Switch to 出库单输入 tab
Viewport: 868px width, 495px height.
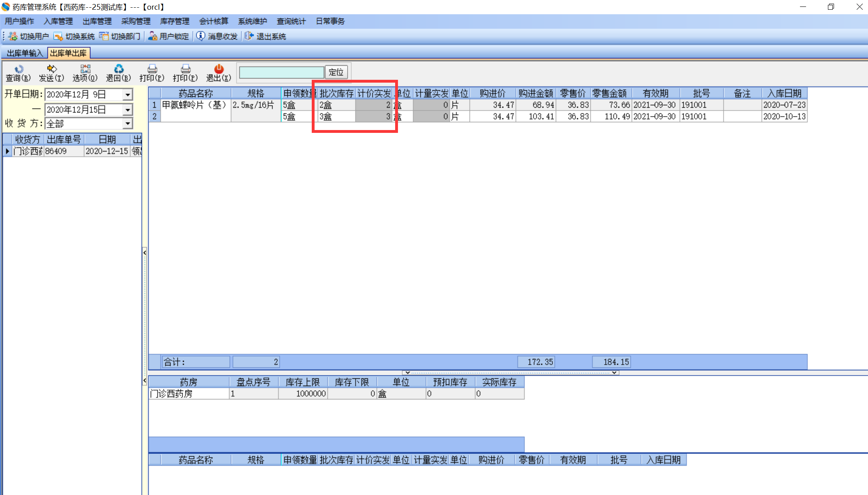pyautogui.click(x=25, y=53)
